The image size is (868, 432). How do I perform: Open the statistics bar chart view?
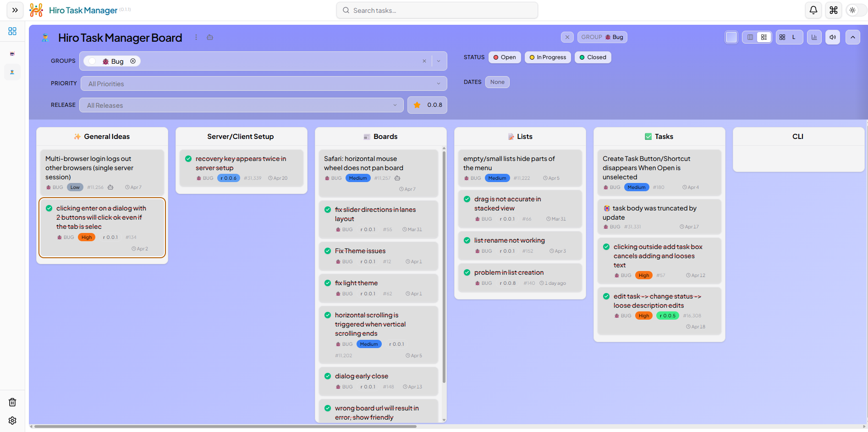pyautogui.click(x=814, y=37)
